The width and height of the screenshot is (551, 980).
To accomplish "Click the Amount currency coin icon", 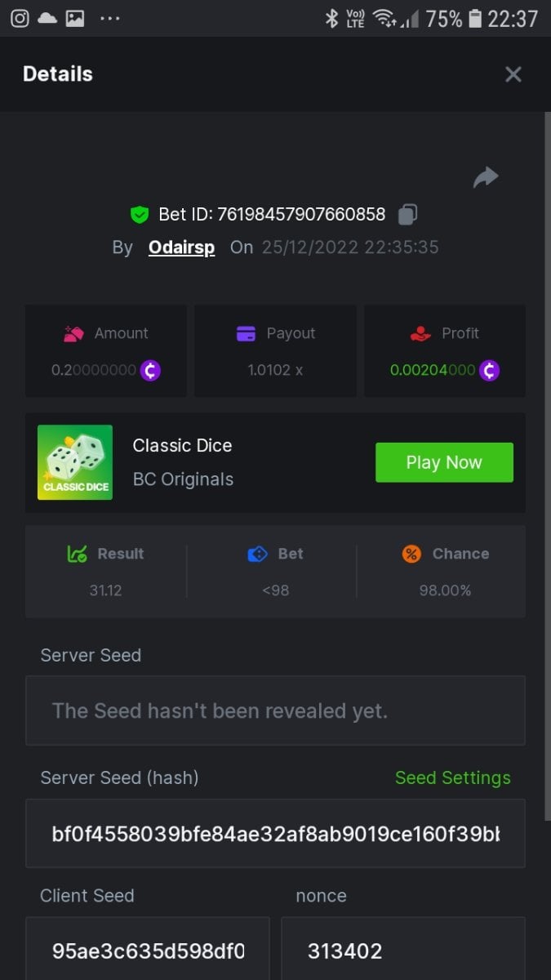I will [x=150, y=370].
